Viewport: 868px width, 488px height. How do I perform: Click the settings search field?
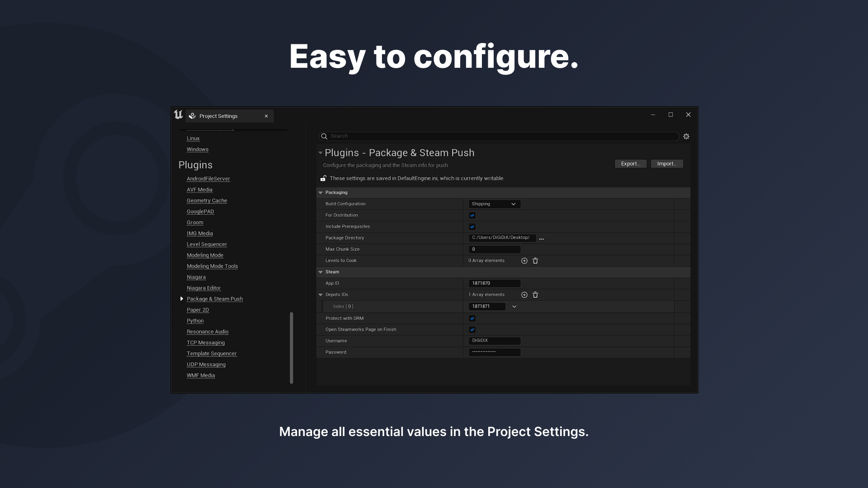502,136
